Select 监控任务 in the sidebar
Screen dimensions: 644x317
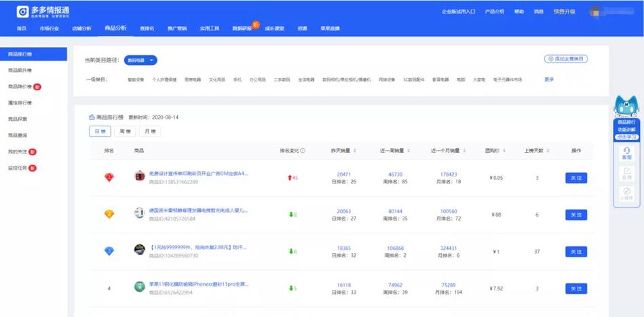[18, 168]
